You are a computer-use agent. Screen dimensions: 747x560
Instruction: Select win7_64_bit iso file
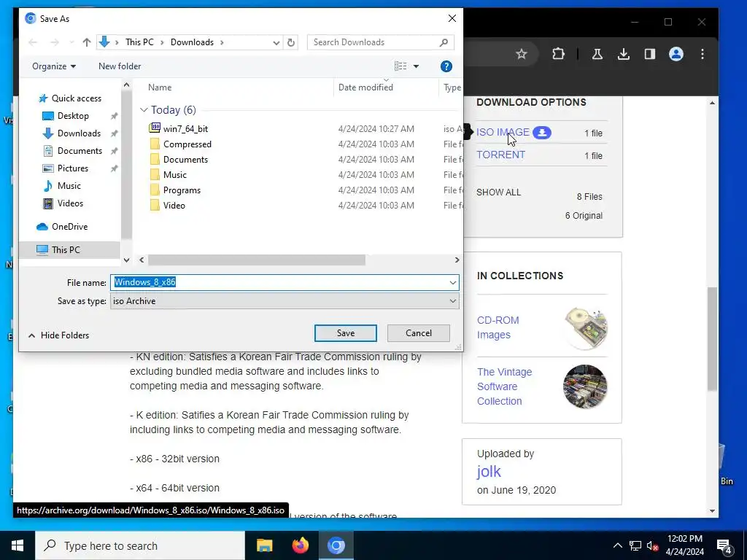click(x=185, y=128)
